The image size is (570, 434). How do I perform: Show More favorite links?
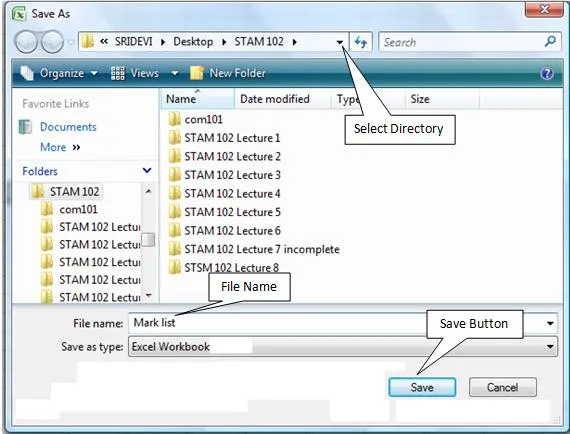pos(60,147)
